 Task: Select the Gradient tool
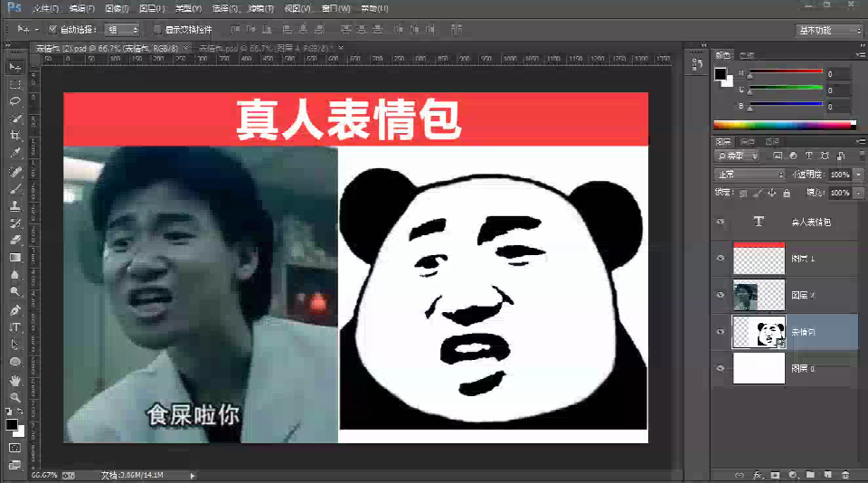click(15, 258)
